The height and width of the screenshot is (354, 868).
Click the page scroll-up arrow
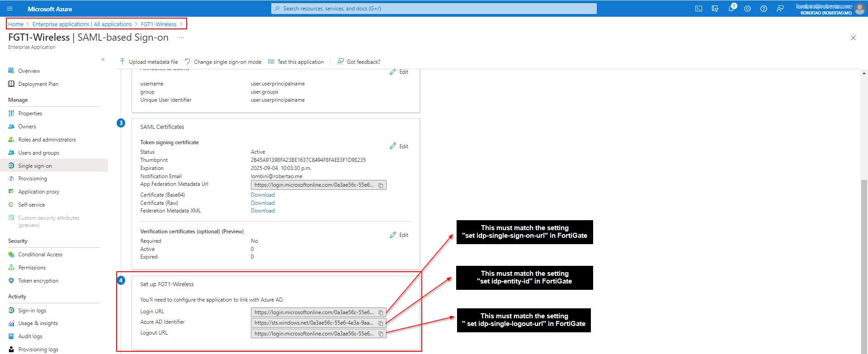864,73
